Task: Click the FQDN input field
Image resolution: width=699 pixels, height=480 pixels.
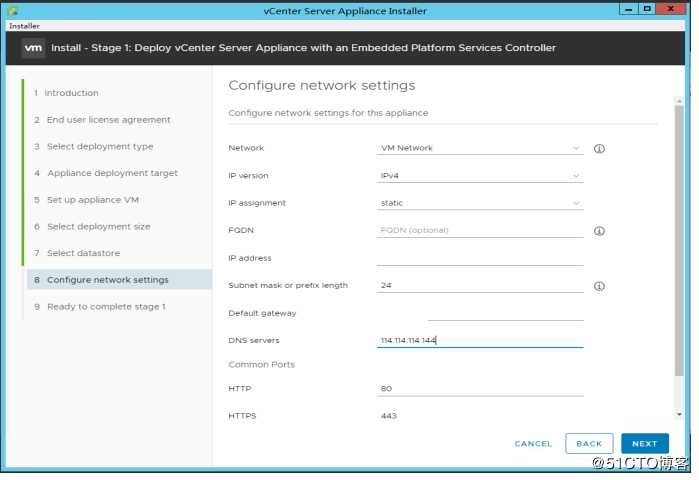Action: tap(480, 230)
